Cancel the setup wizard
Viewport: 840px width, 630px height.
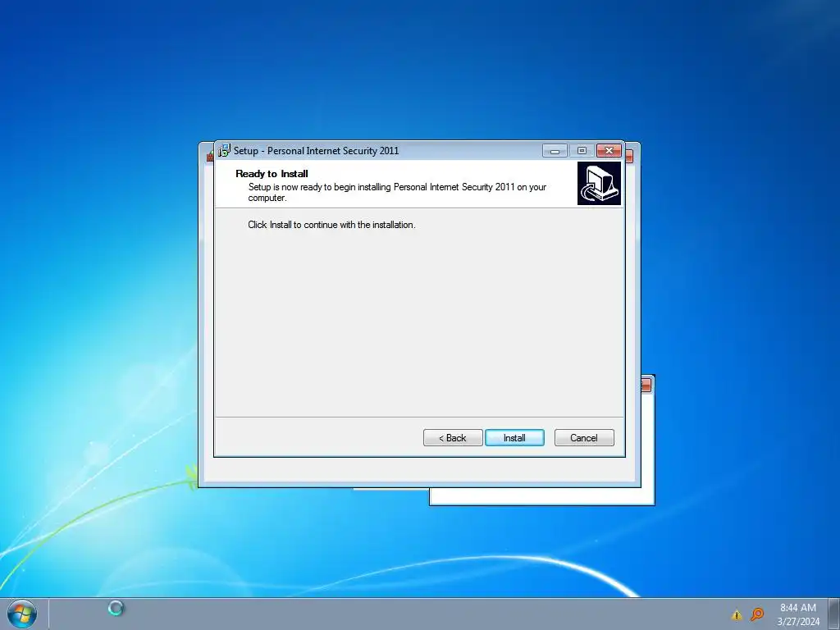click(x=584, y=438)
